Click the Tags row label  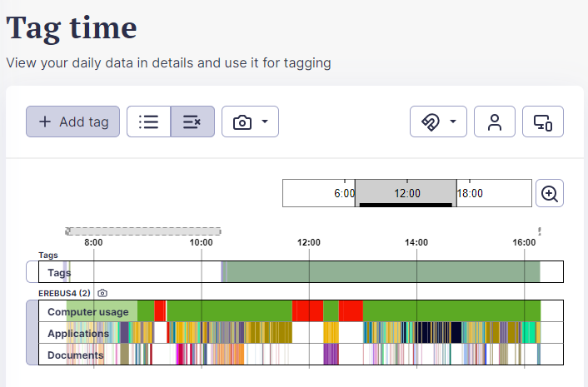[x=59, y=272]
